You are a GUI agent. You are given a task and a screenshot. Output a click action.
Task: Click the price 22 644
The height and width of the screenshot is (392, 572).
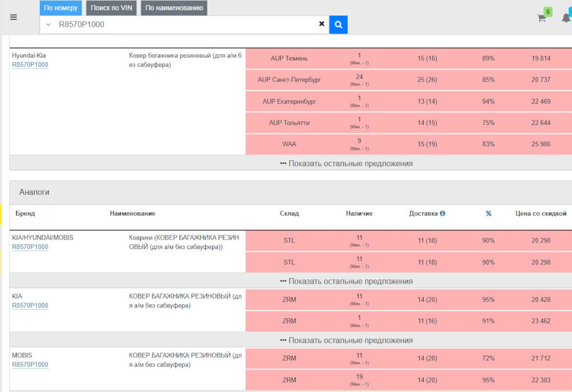click(540, 123)
